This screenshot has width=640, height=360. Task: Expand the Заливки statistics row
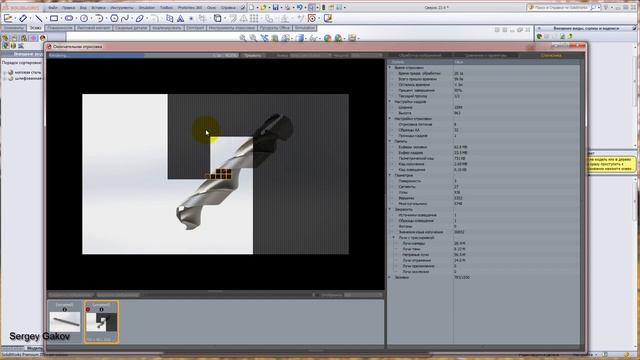click(390, 277)
